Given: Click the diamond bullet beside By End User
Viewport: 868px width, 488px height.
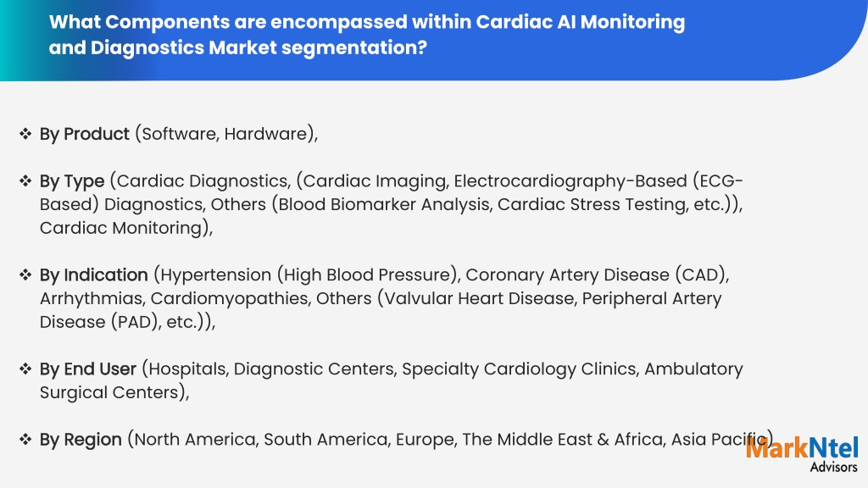Looking at the screenshot, I should pyautogui.click(x=25, y=369).
